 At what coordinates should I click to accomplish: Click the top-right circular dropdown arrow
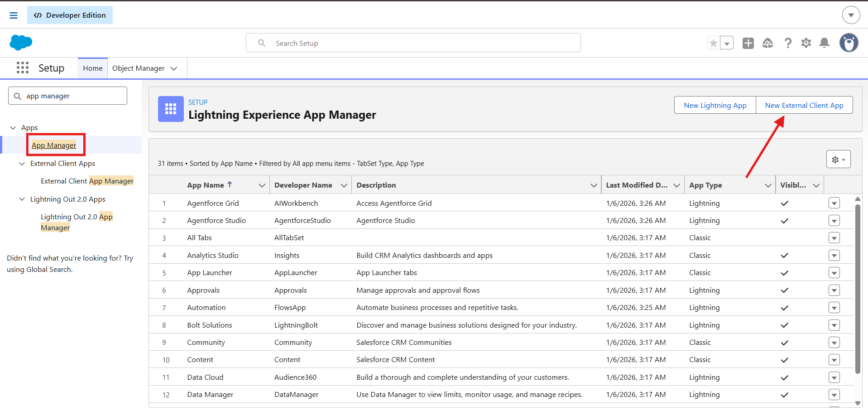tap(851, 15)
